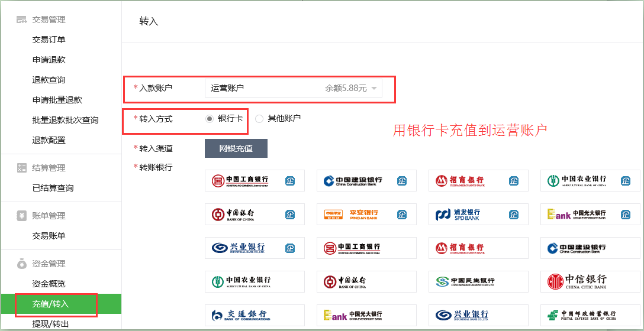644x331 pixels.
Task: Click the 转入方式 field label
Action: tap(156, 119)
